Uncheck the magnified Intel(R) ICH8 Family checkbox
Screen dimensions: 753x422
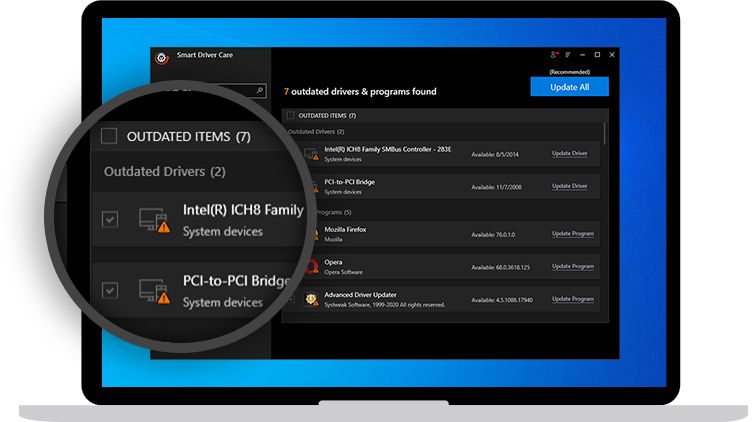tap(110, 219)
